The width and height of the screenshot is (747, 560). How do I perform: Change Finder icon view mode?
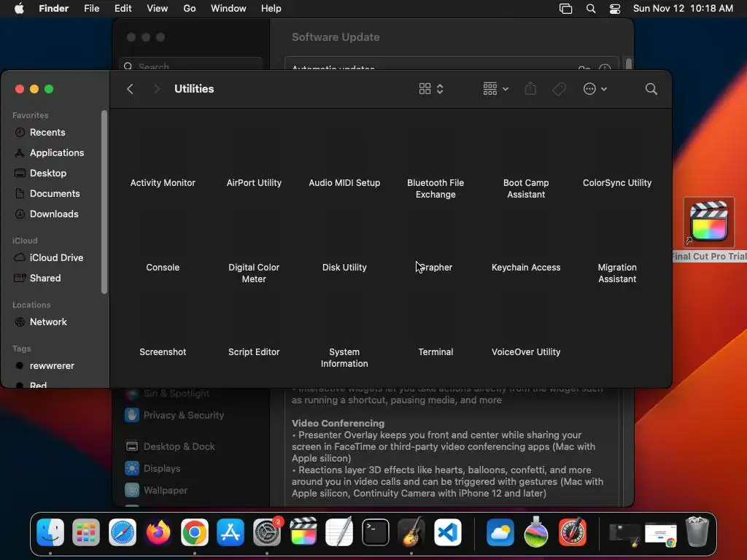point(431,89)
